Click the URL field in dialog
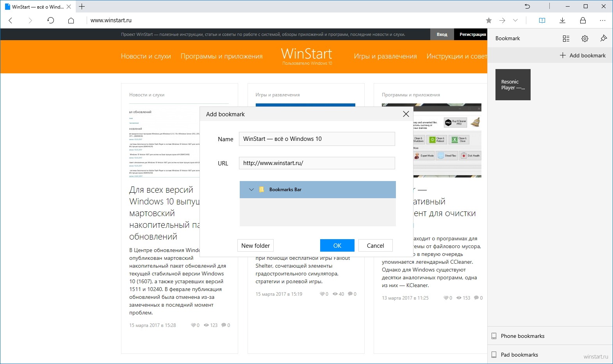The height and width of the screenshot is (364, 613). pos(317,163)
